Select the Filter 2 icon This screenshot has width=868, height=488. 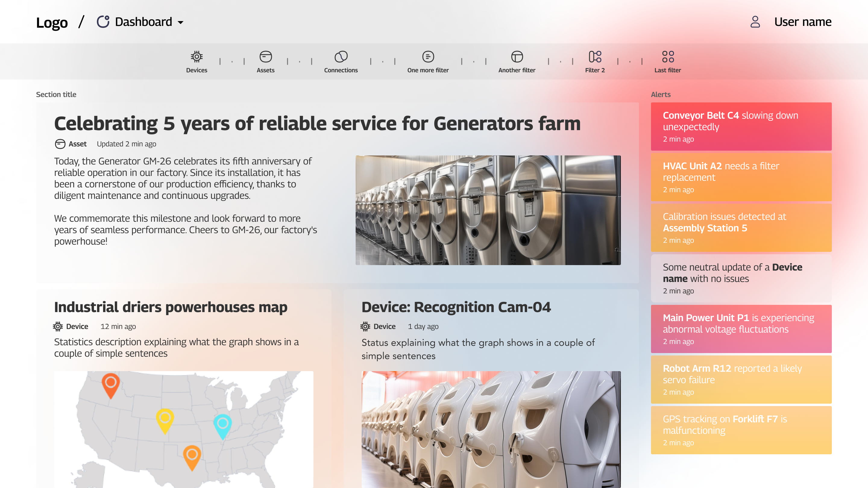click(595, 57)
